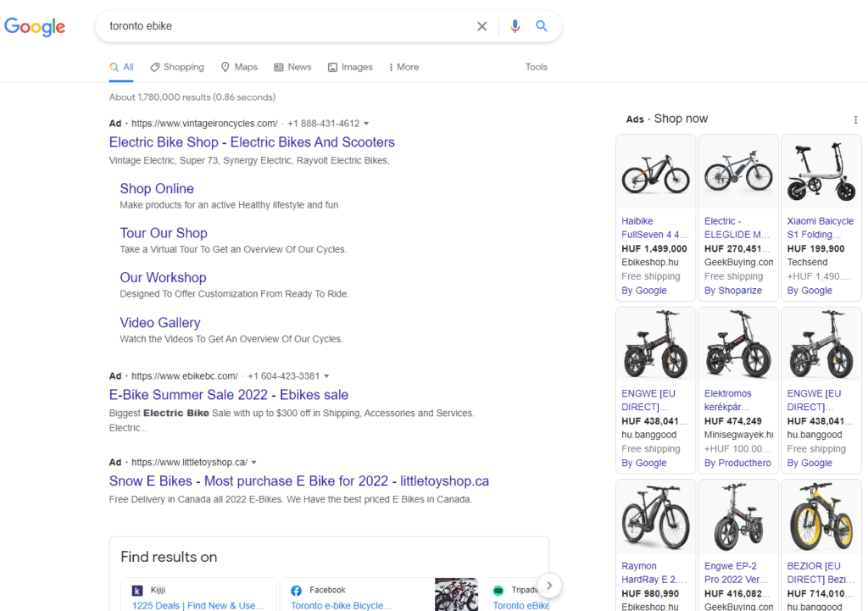Open Raymon HardRay E 2 title
868x611 pixels.
(654, 573)
